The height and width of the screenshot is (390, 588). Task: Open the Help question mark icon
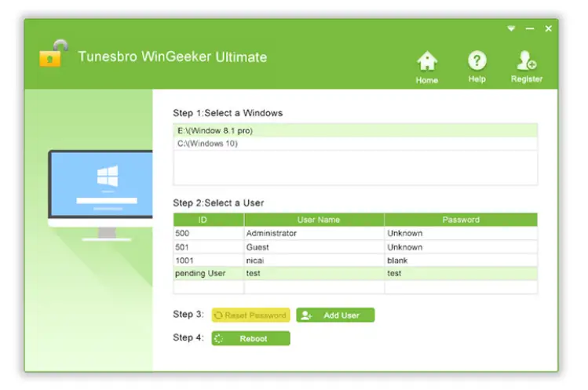(x=477, y=67)
